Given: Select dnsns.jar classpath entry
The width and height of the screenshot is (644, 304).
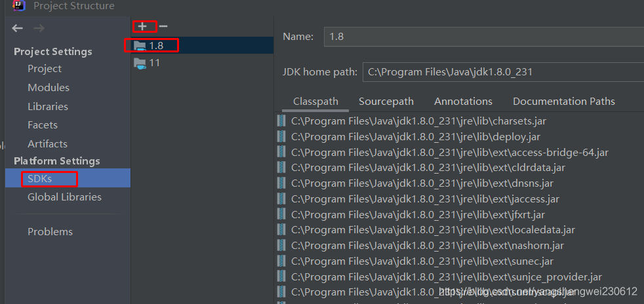Looking at the screenshot, I should [x=422, y=183].
